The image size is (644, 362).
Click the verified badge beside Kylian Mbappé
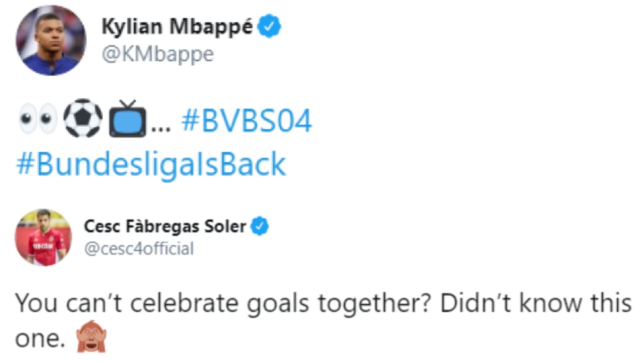click(x=270, y=28)
